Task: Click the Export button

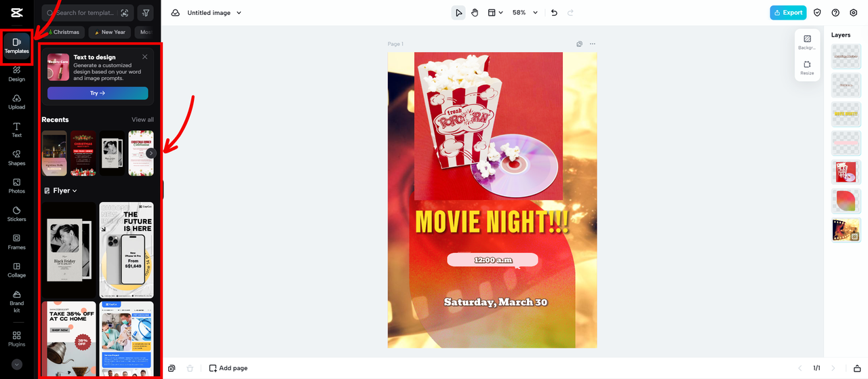Action: (x=788, y=13)
